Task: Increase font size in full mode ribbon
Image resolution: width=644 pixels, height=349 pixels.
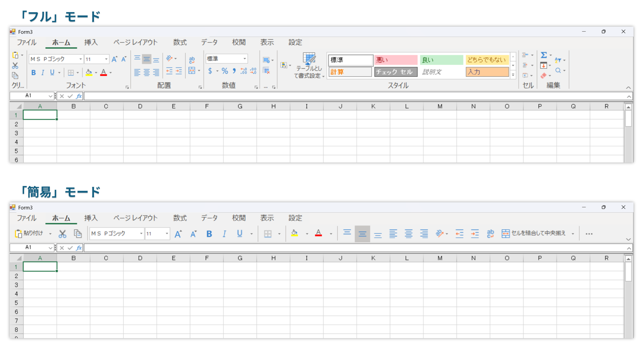Action: tap(115, 59)
